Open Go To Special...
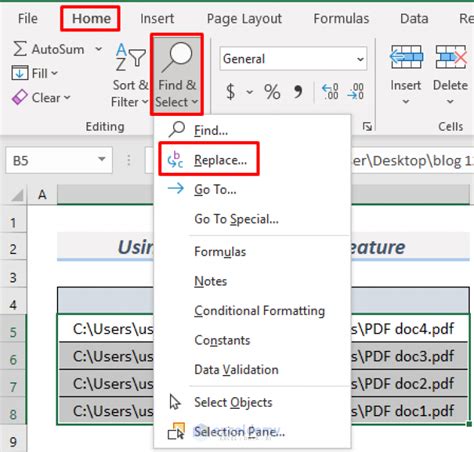This screenshot has width=474, height=452. coord(252,219)
